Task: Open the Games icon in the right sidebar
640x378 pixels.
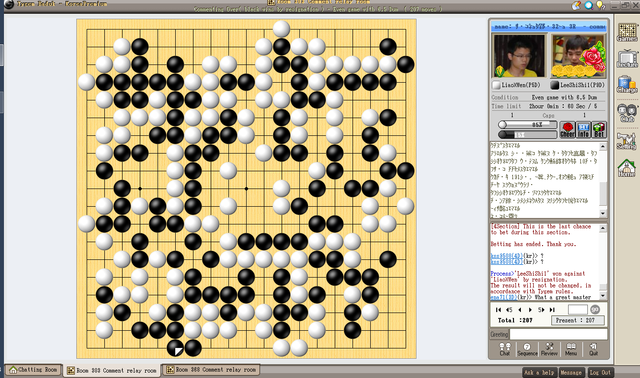Action: tap(627, 32)
